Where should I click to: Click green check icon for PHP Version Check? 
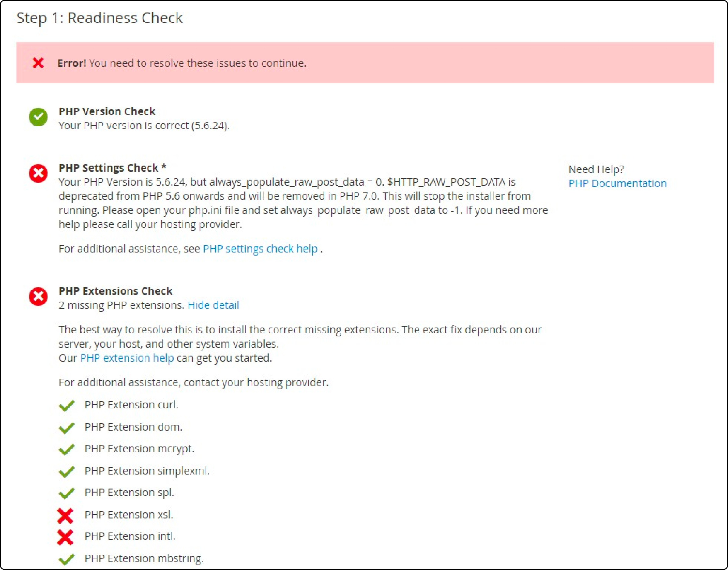[x=38, y=117]
